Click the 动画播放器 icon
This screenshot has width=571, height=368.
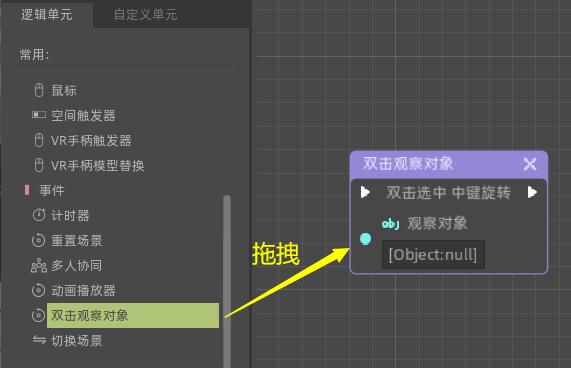39,290
